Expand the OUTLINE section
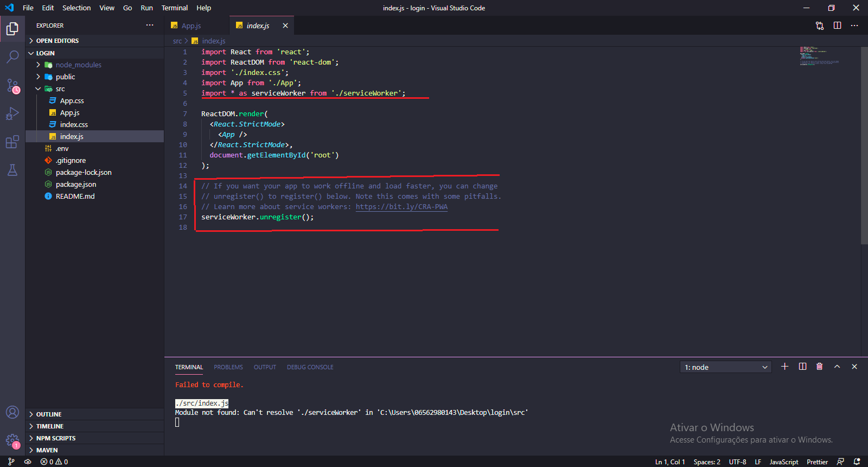The height and width of the screenshot is (467, 868). point(49,414)
